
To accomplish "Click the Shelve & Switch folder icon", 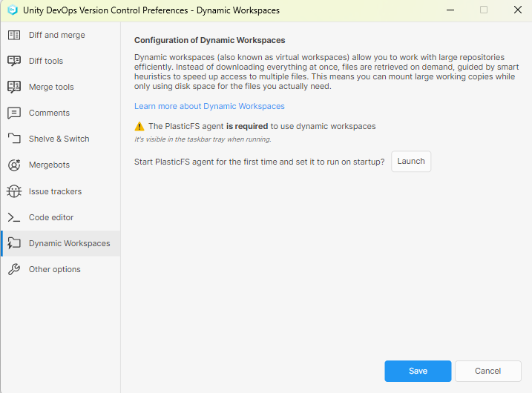I will pyautogui.click(x=14, y=139).
